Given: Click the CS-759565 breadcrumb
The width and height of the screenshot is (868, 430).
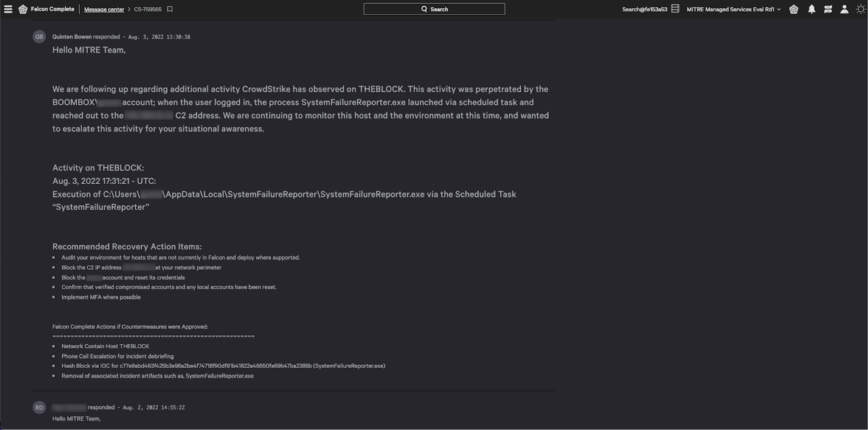Looking at the screenshot, I should [148, 9].
